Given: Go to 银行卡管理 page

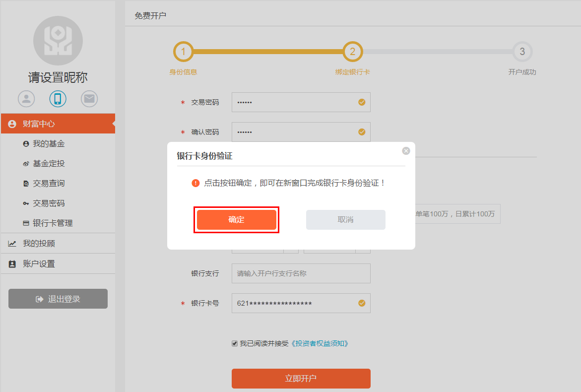Looking at the screenshot, I should point(53,223).
